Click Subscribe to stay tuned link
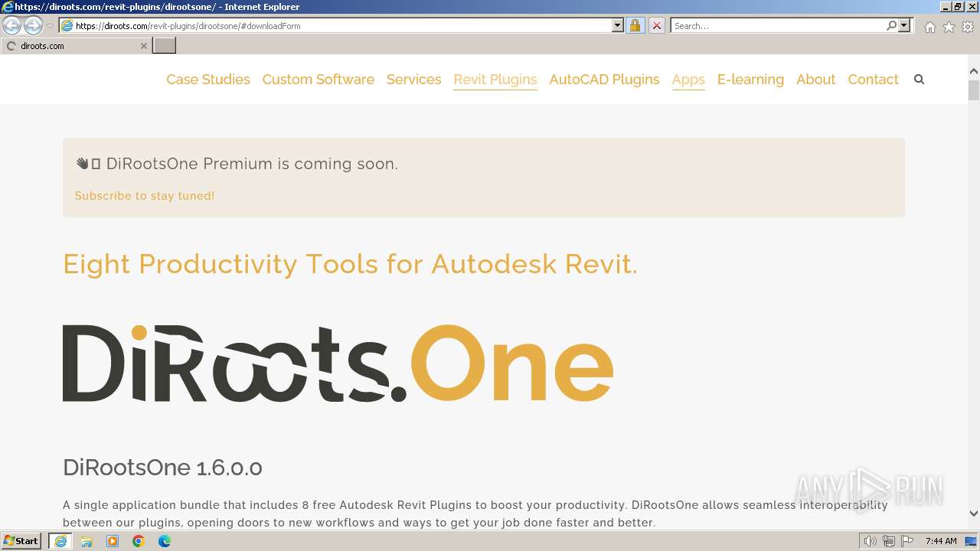980x551 pixels. pos(145,196)
